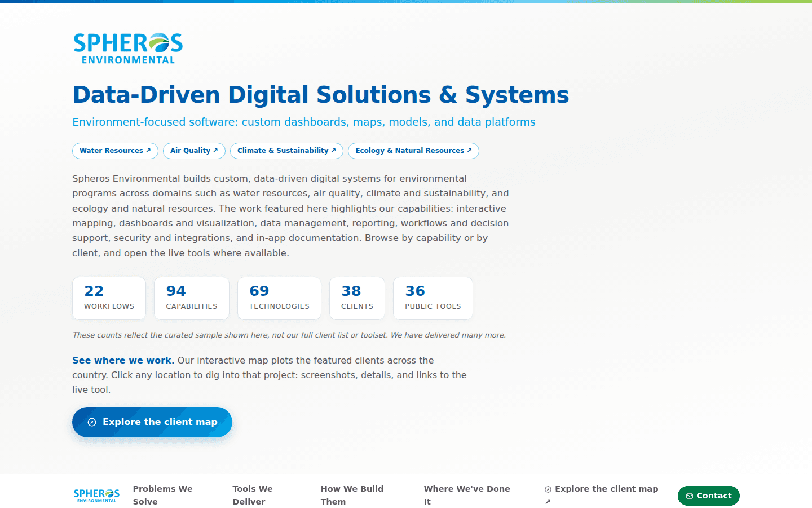Viewport: 812px width, 508px height.
Task: Click the Explore the client map button
Action: click(x=152, y=422)
